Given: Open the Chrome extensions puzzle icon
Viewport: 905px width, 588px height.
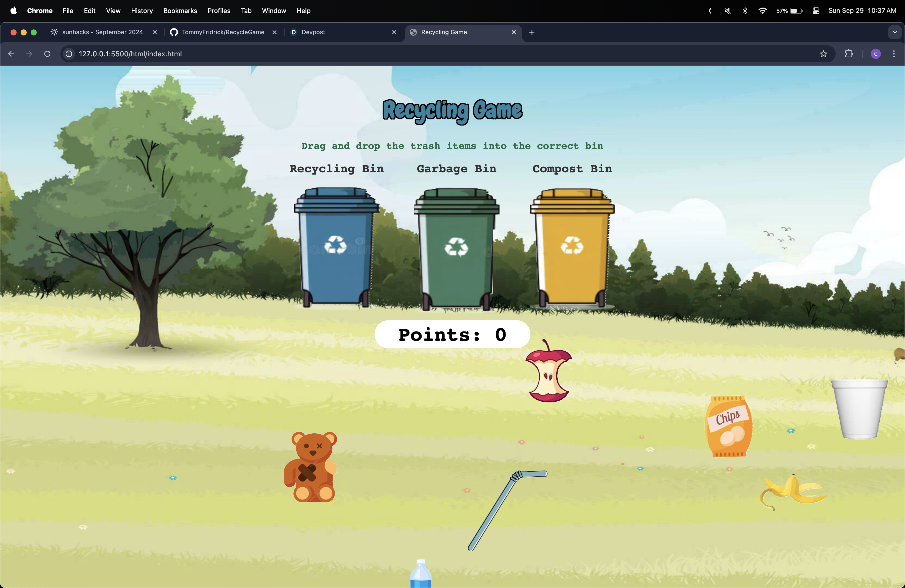Looking at the screenshot, I should [849, 54].
